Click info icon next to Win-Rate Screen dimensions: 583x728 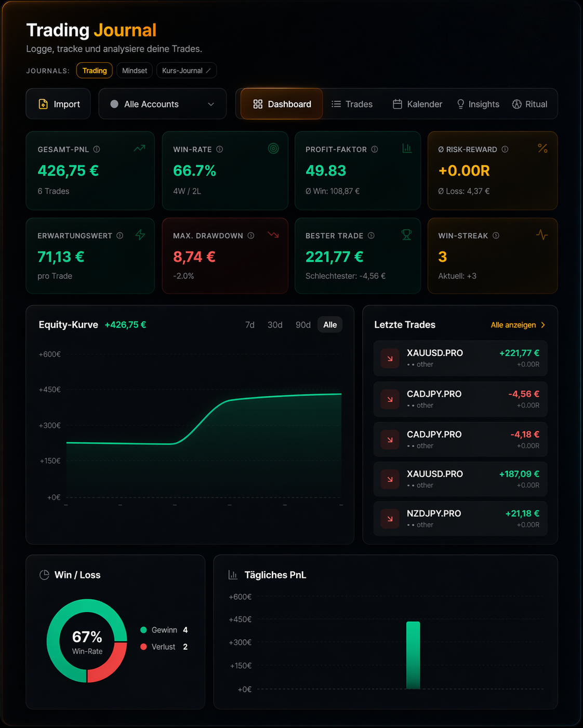(220, 149)
